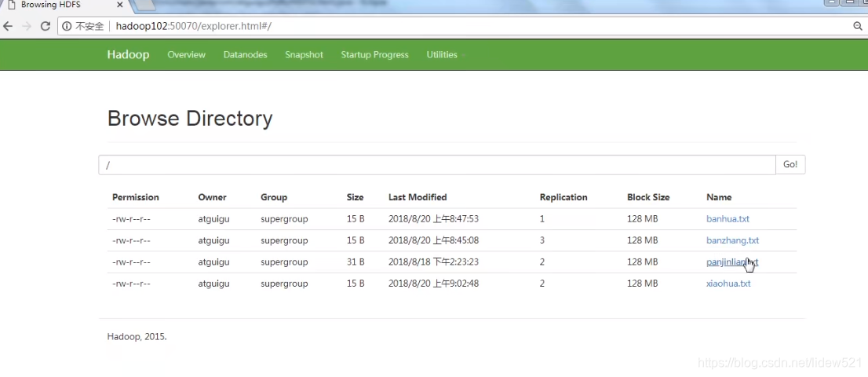Click the Hadoop brand link
This screenshot has width=868, height=377.
[x=128, y=55]
